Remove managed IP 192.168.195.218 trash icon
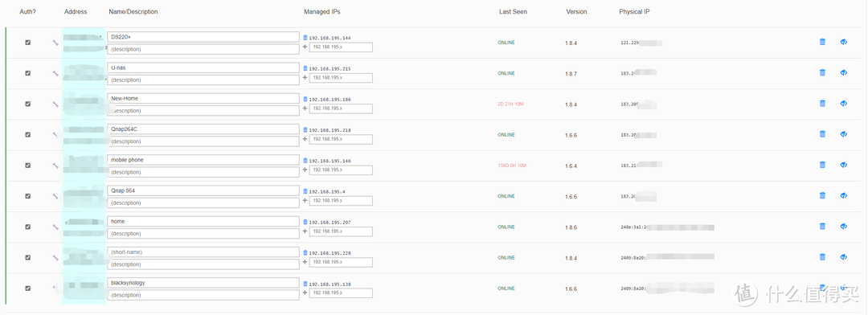This screenshot has height=315, width=868. 305,129
